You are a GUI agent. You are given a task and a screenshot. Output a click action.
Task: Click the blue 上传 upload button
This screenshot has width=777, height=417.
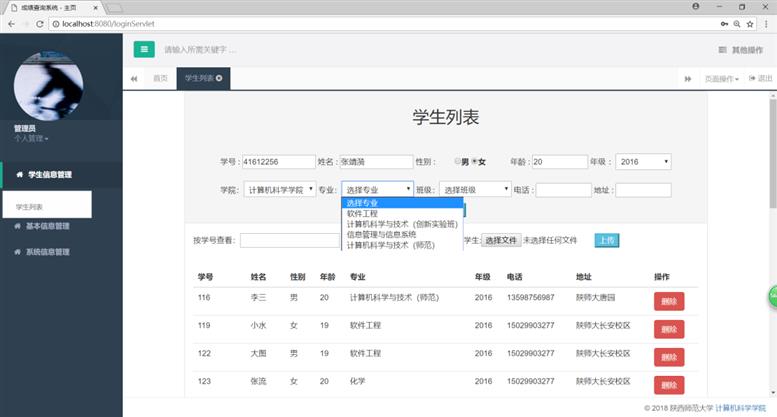pos(606,240)
